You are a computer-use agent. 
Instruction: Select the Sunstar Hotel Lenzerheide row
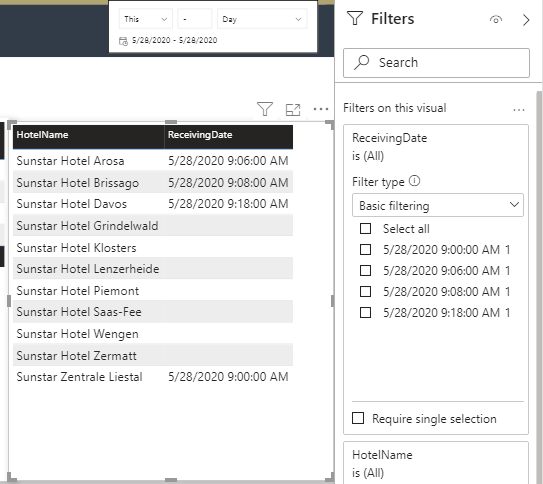(x=153, y=269)
